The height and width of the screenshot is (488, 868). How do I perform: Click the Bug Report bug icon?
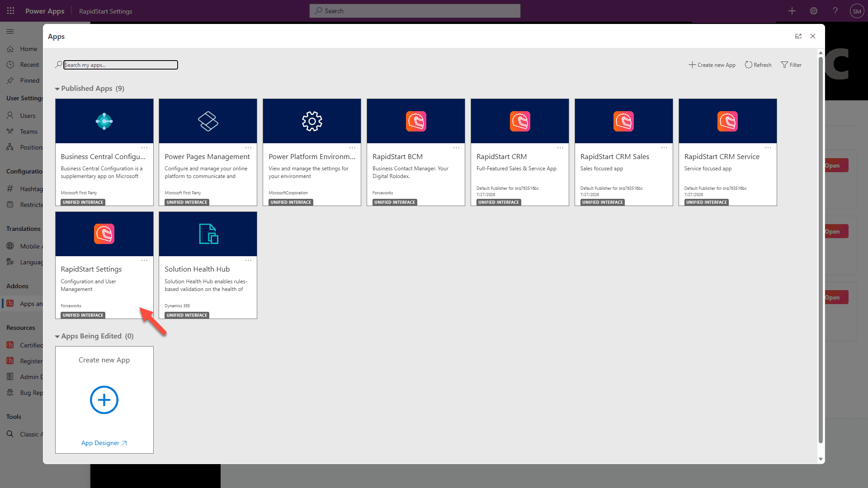point(10,393)
